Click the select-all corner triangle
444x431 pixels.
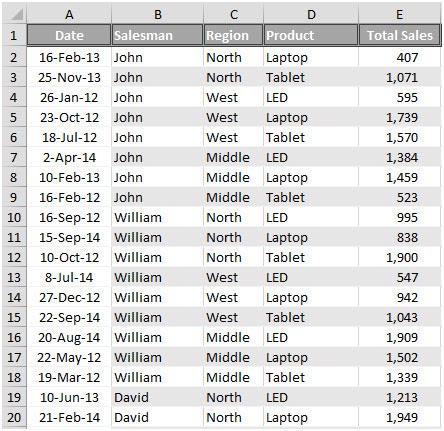(14, 14)
